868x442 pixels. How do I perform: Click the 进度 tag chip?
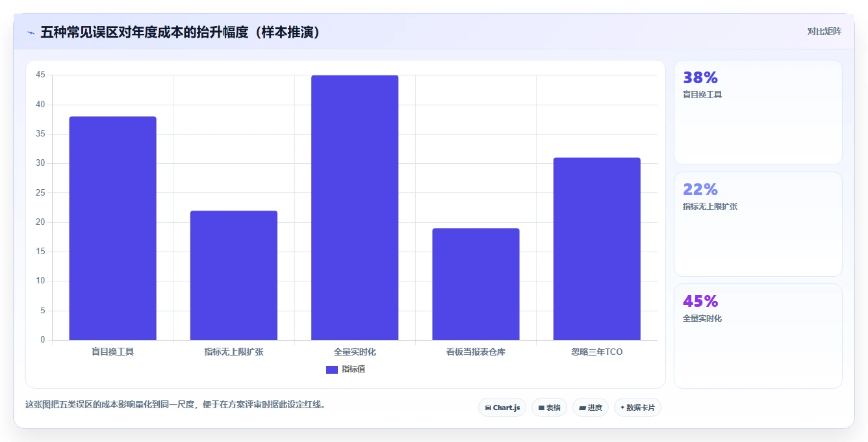pos(591,408)
